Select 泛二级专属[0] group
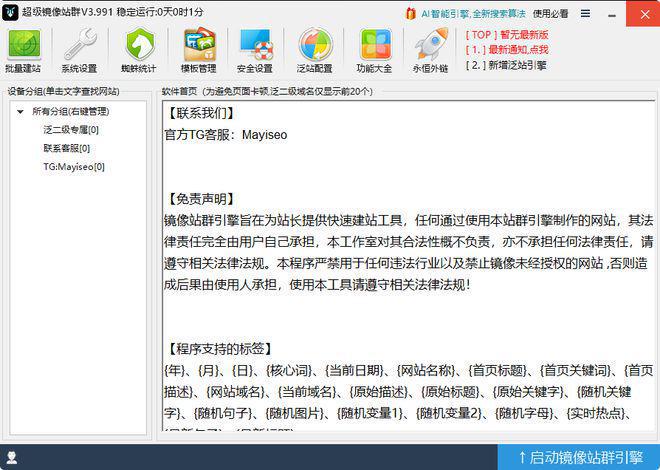Viewport: 660px width, 470px height. point(70,130)
